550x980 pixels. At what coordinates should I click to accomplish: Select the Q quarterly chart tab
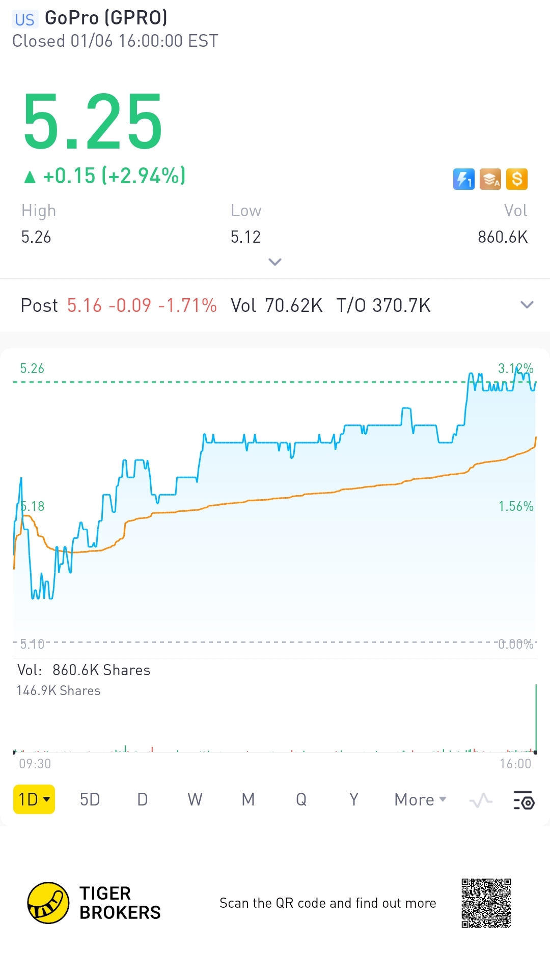click(x=301, y=800)
